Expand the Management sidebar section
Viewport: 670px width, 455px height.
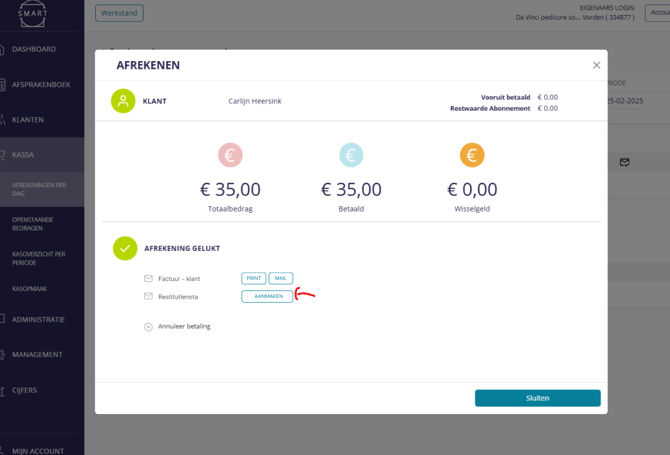[37, 355]
